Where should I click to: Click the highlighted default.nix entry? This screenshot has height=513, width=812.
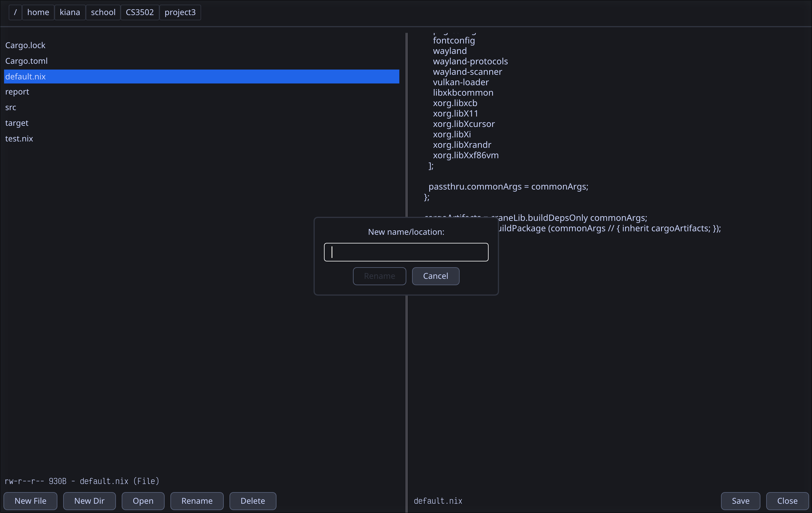click(x=25, y=77)
